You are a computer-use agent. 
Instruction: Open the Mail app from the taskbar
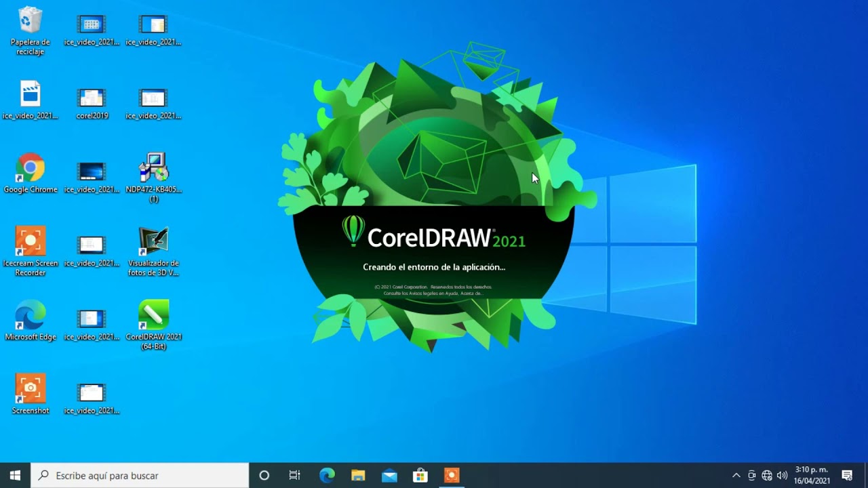click(389, 475)
